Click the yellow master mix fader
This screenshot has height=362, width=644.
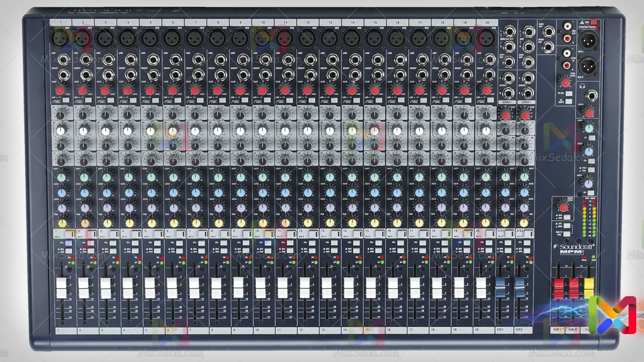coord(589,288)
